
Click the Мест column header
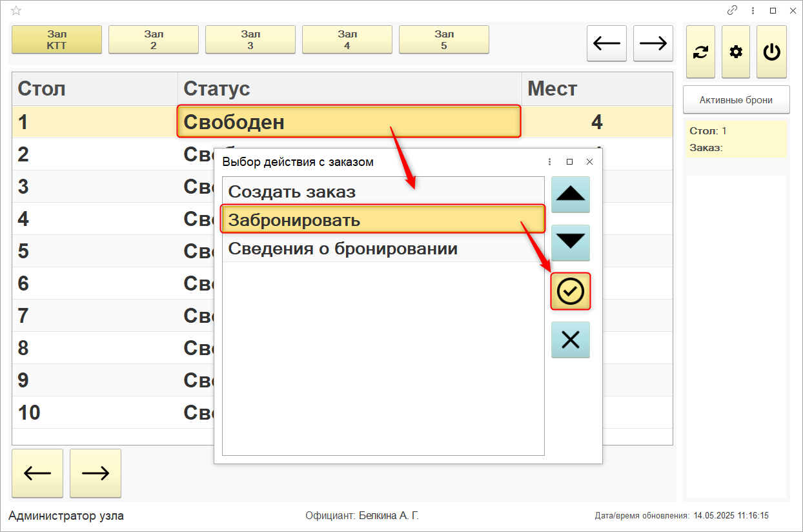(x=597, y=88)
